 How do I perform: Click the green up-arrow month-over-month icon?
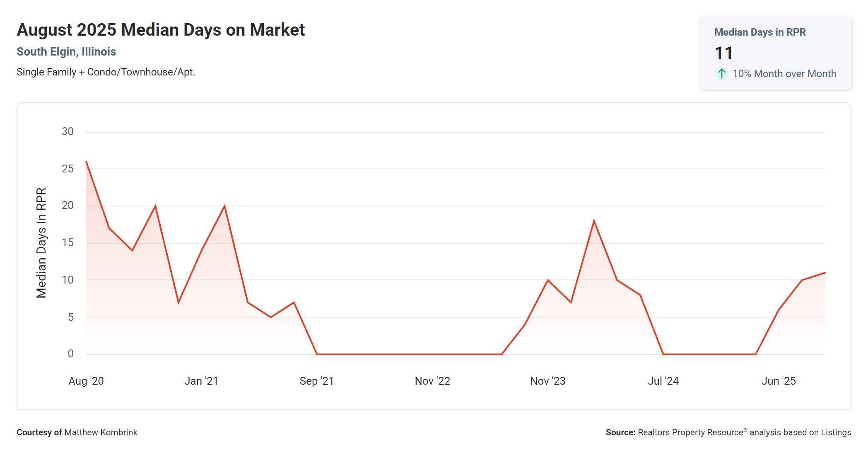(721, 74)
